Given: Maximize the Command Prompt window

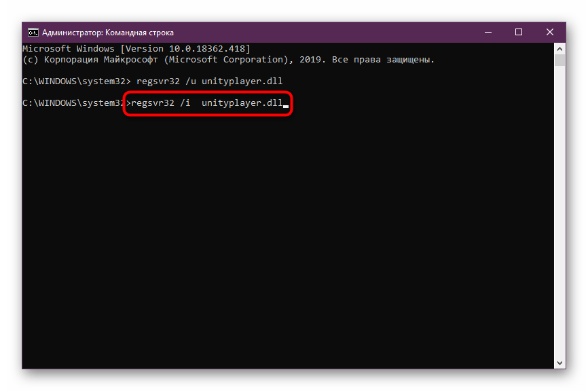Looking at the screenshot, I should 519,32.
